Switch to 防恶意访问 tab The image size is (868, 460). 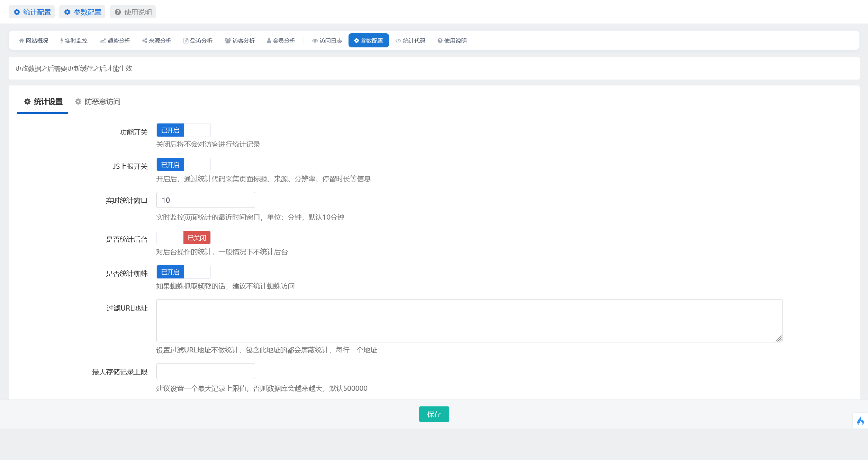98,102
